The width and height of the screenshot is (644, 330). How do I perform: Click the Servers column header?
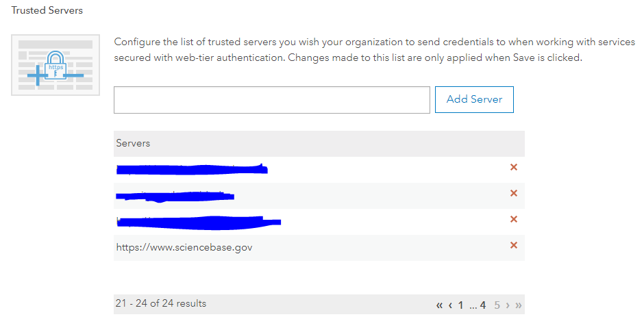pyautogui.click(x=134, y=143)
